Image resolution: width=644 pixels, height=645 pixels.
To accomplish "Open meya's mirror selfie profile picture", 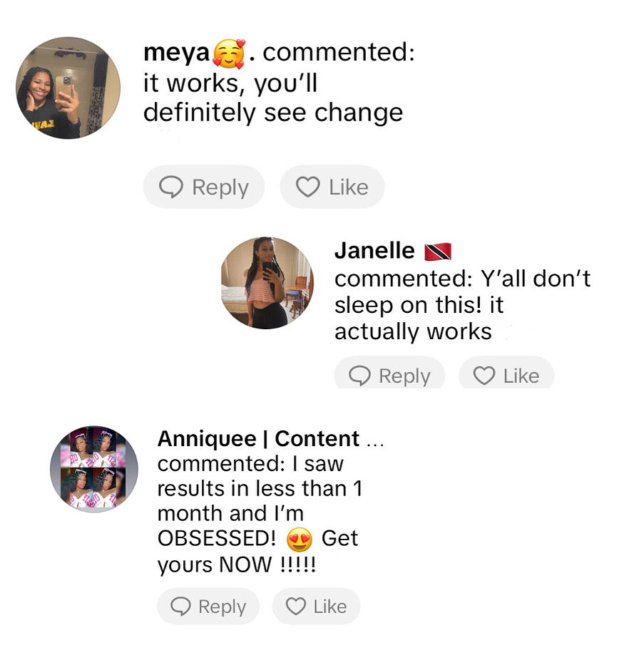I will [x=68, y=88].
